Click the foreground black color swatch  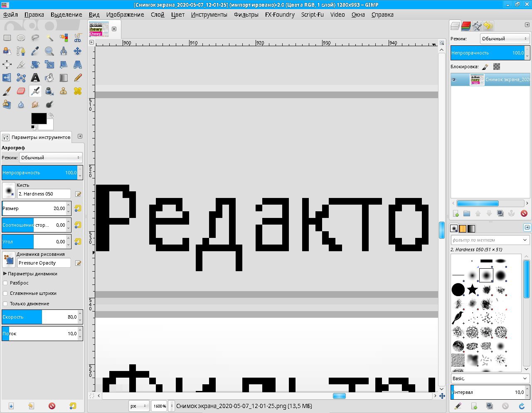point(39,118)
